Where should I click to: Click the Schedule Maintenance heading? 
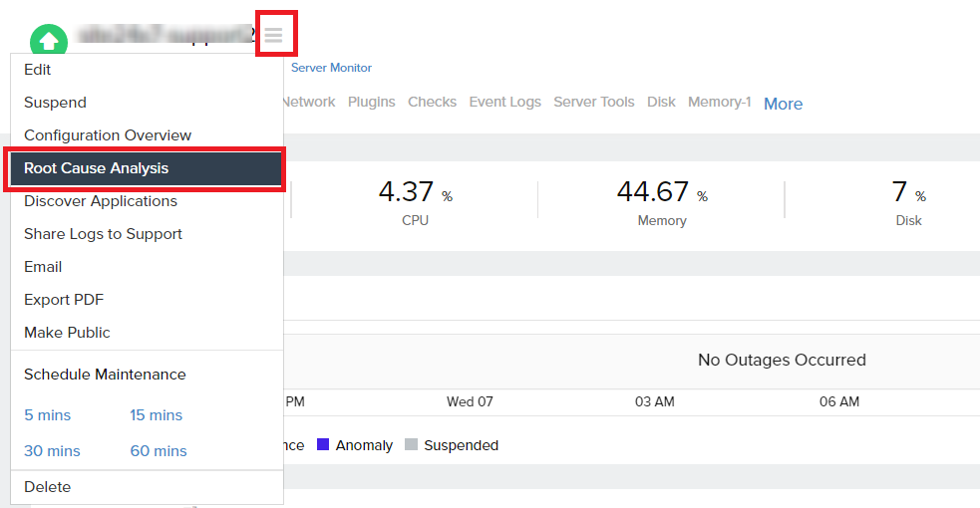pos(105,375)
